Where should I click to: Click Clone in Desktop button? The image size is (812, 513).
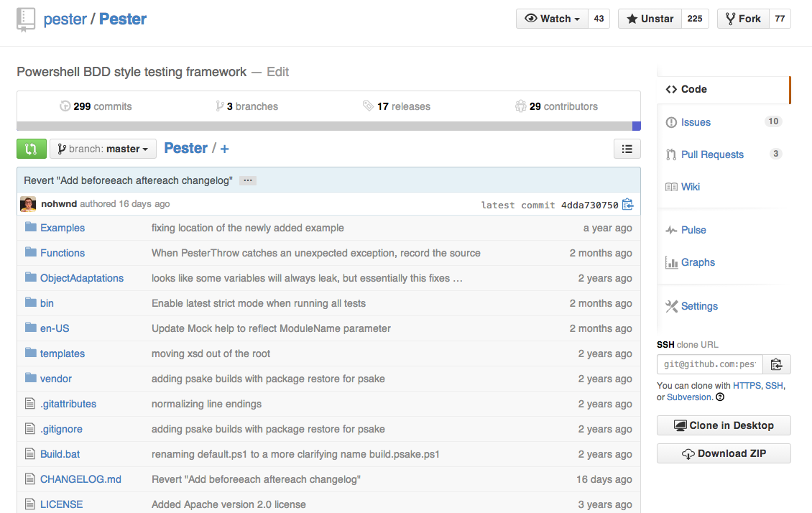[724, 425]
